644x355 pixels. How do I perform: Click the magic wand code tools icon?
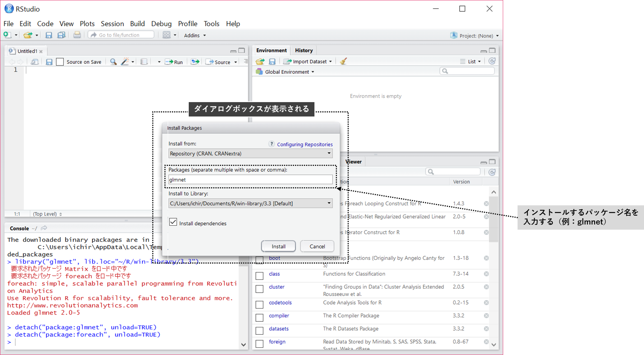(x=125, y=62)
